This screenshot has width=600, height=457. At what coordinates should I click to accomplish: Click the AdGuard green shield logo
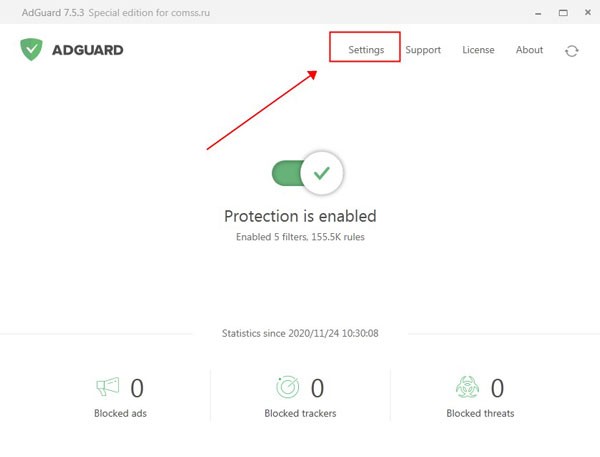pyautogui.click(x=32, y=50)
